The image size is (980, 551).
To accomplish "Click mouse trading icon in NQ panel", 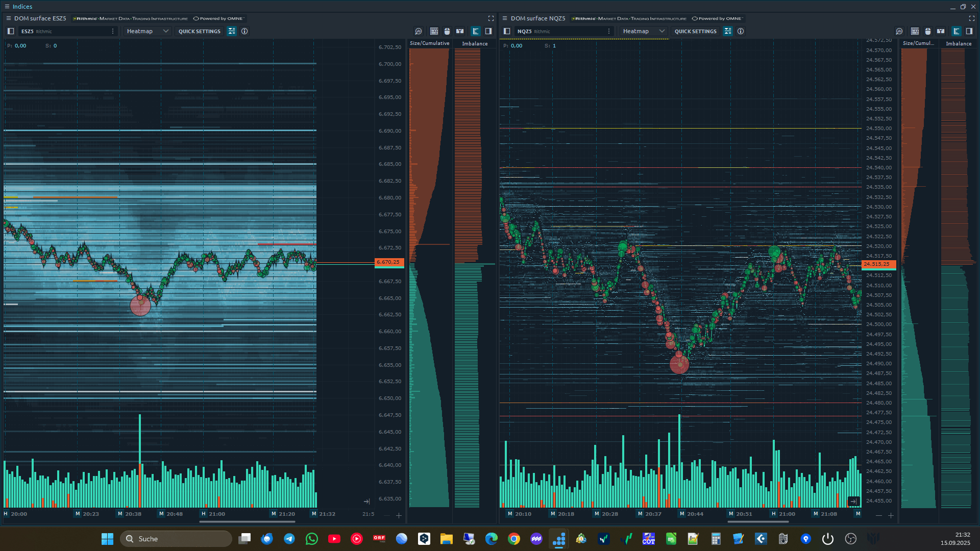I will coord(927,31).
